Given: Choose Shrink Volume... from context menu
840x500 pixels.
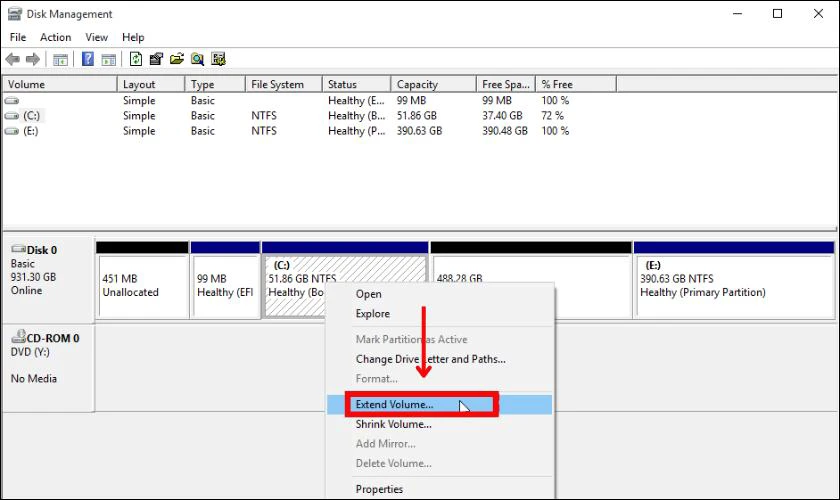Looking at the screenshot, I should [x=439, y=424].
